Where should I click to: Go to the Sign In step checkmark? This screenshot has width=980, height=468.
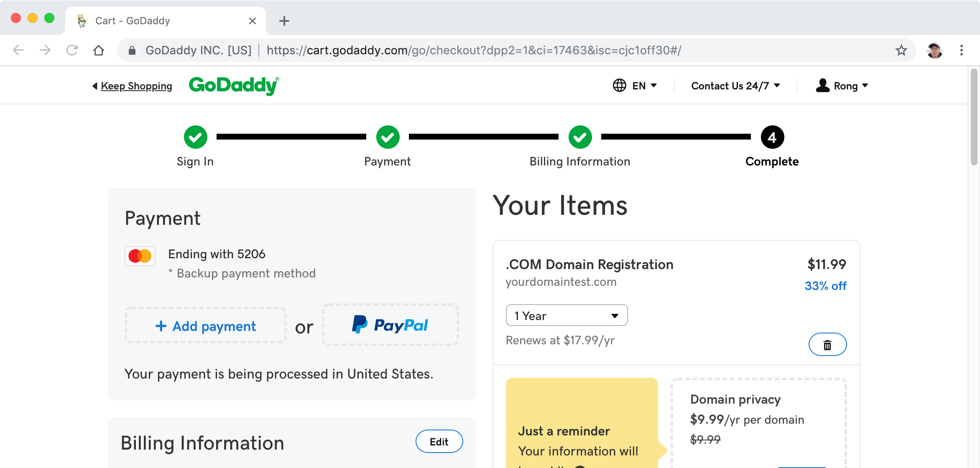[195, 137]
